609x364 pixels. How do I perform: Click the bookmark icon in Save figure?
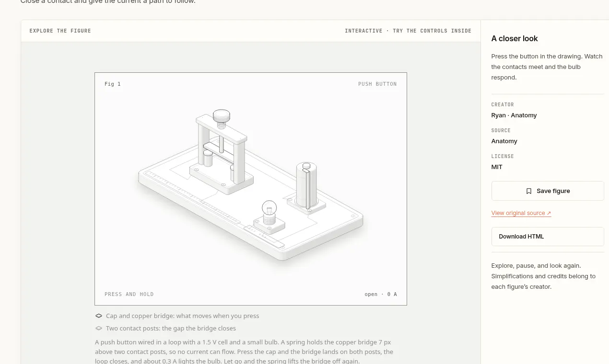point(528,191)
